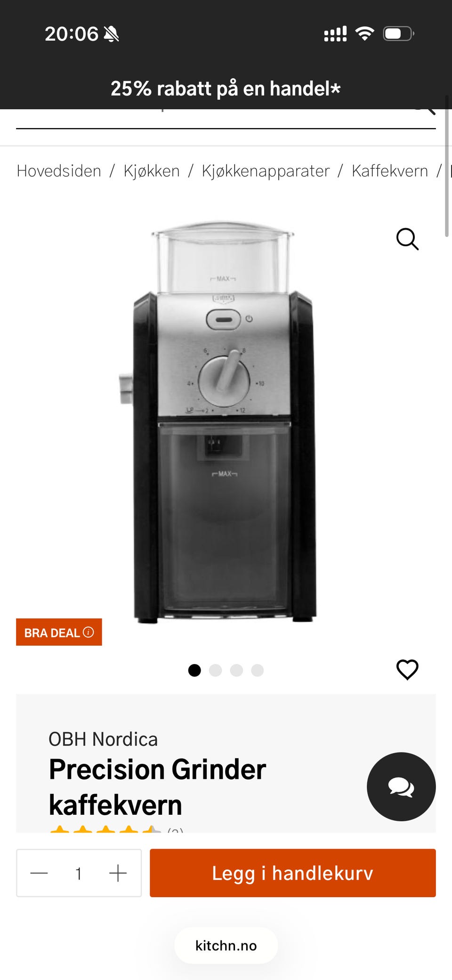Open the Kjøkken breadcrumb link
Viewport: 452px width, 980px height.
click(152, 171)
